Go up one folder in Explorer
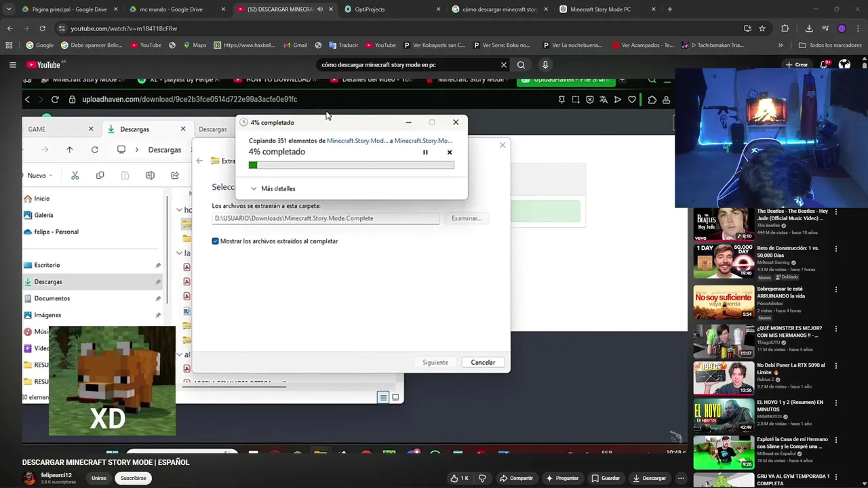This screenshot has height=488, width=868. (x=69, y=150)
